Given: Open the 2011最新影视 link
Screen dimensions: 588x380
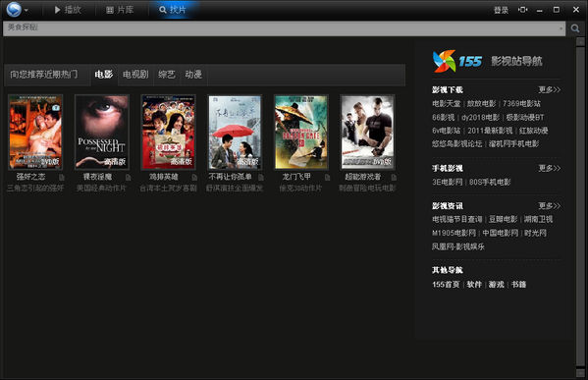Looking at the screenshot, I should coord(490,131).
